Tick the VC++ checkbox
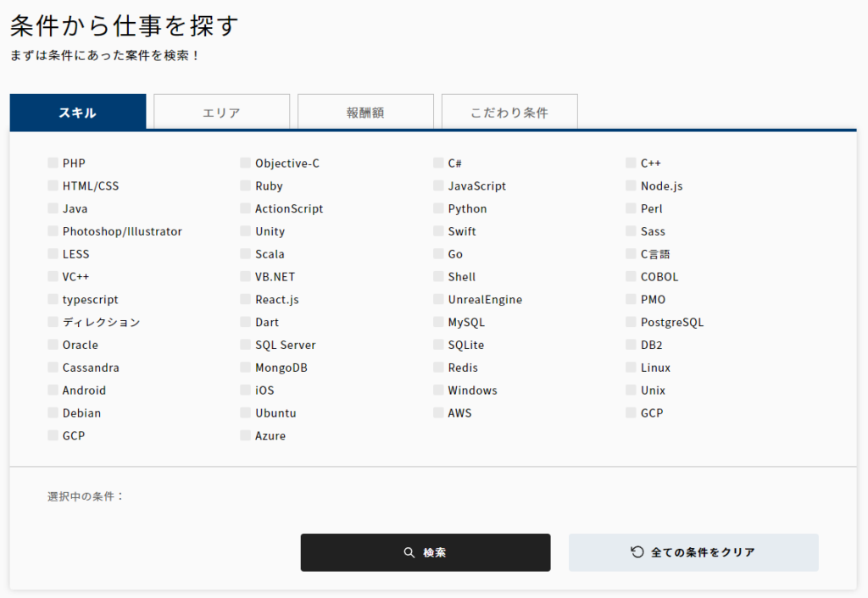This screenshot has width=868, height=598. click(x=53, y=276)
